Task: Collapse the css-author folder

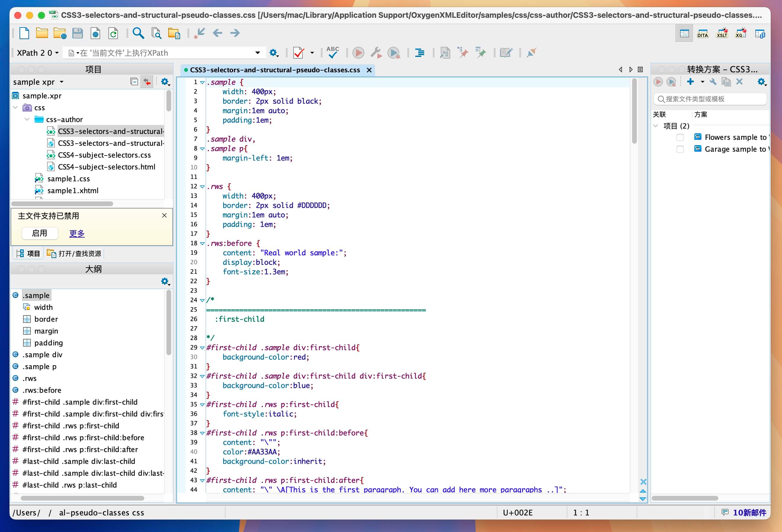Action: tap(27, 119)
